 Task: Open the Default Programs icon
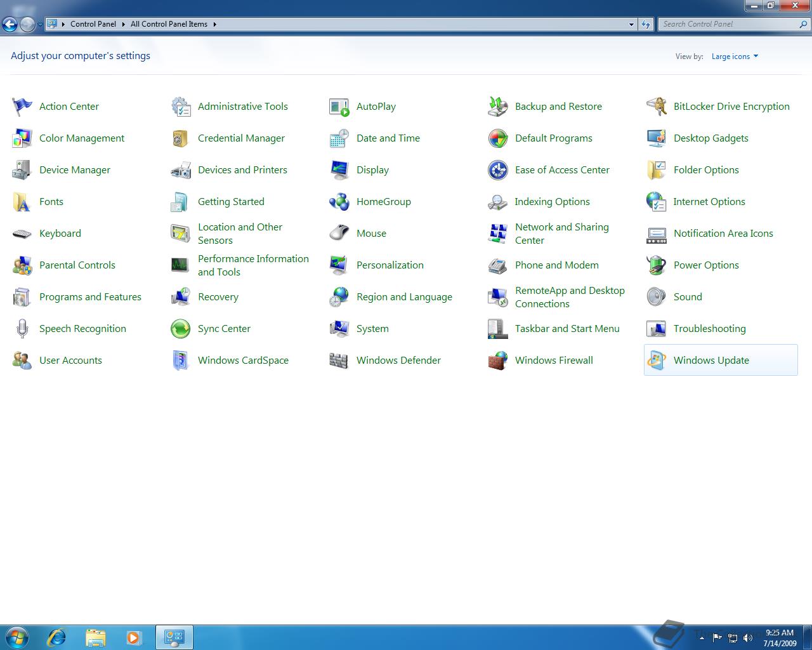point(498,138)
